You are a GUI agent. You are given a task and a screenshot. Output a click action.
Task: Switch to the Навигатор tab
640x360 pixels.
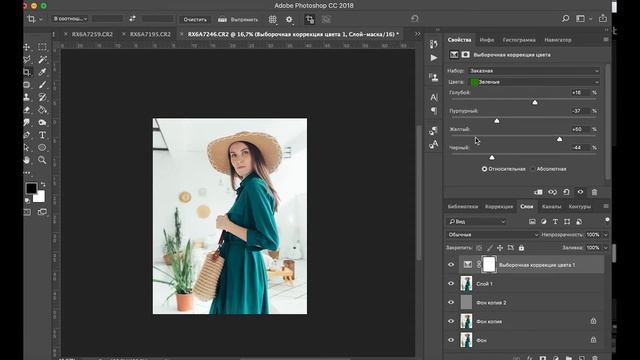tap(558, 40)
